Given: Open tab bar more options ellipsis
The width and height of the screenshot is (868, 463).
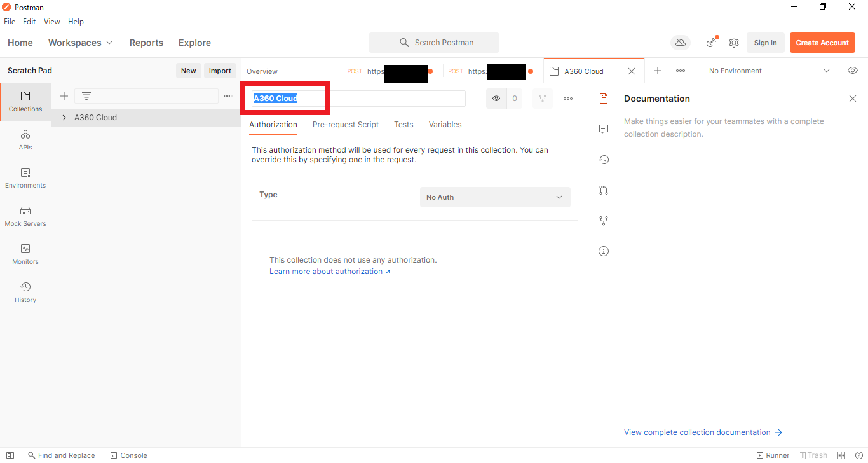Looking at the screenshot, I should [681, 71].
